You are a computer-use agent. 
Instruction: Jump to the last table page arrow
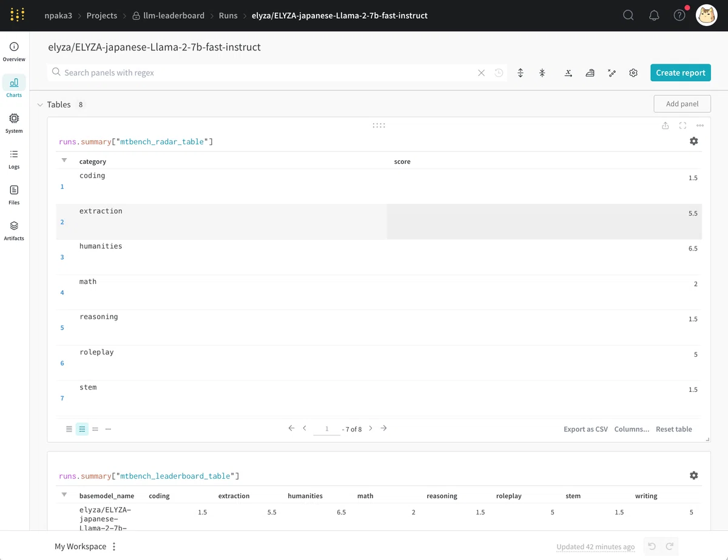[383, 428]
